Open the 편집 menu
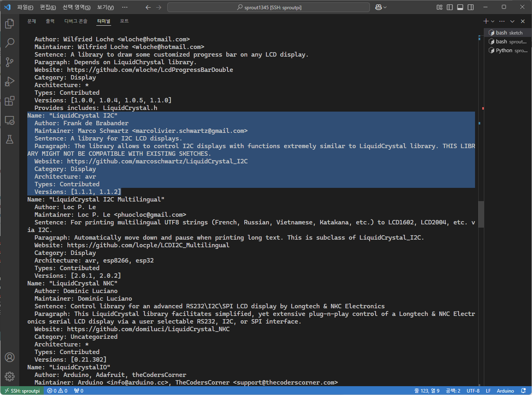 tap(48, 7)
